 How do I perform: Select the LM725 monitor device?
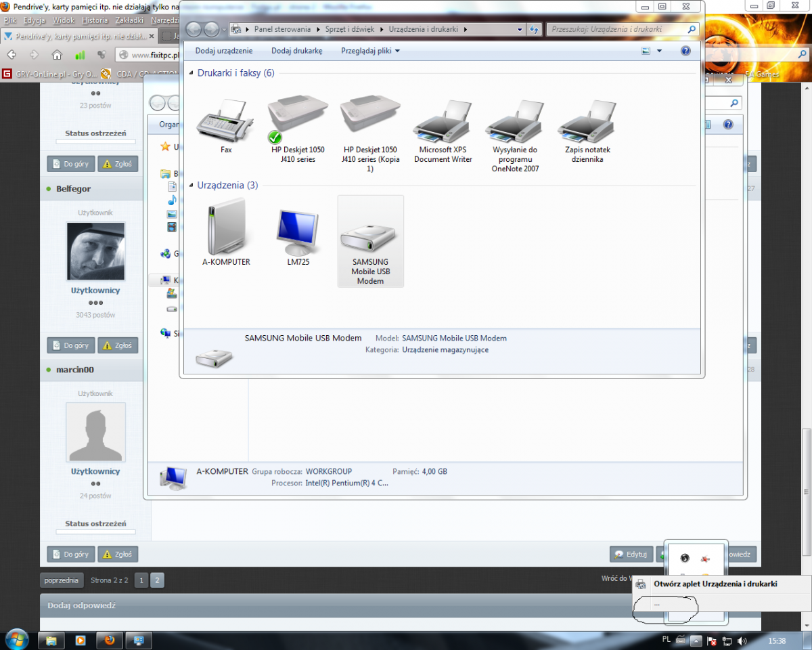click(298, 234)
